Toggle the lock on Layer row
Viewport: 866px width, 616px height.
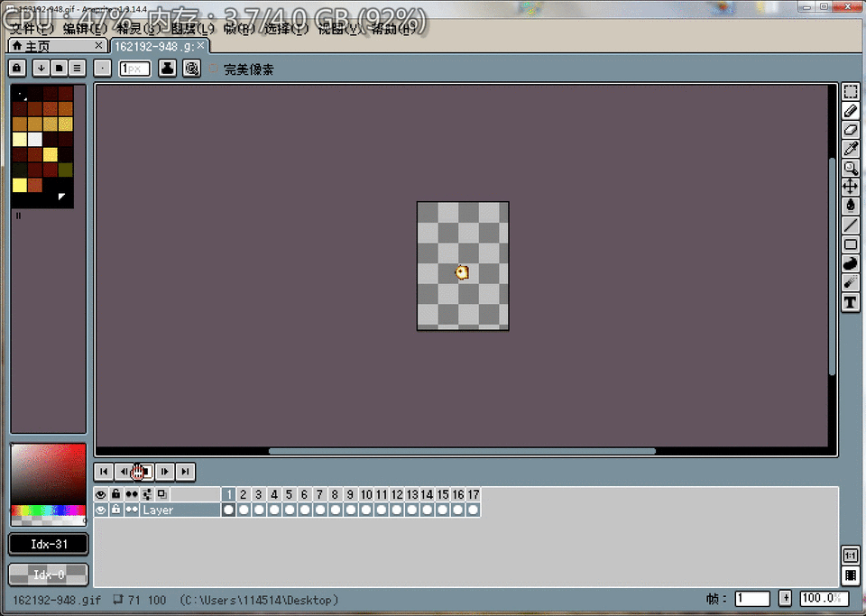[x=115, y=510]
